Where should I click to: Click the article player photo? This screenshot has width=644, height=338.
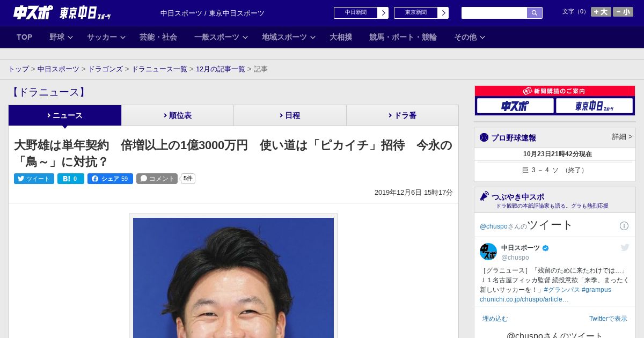coord(233,277)
